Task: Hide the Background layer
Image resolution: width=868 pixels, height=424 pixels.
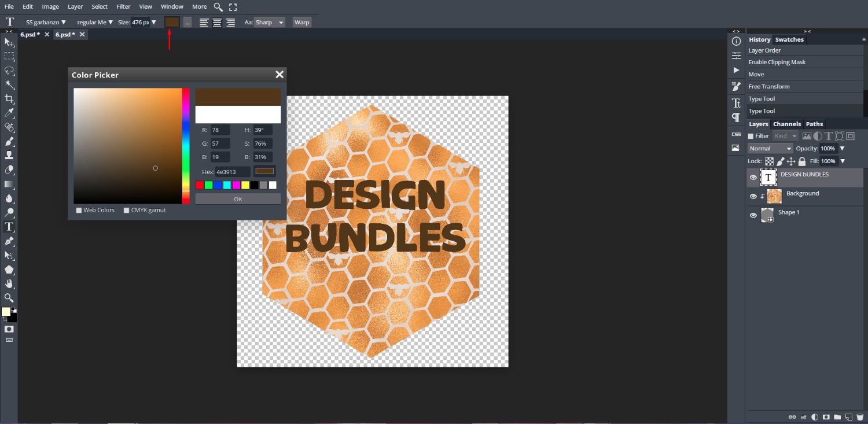Action: 753,197
